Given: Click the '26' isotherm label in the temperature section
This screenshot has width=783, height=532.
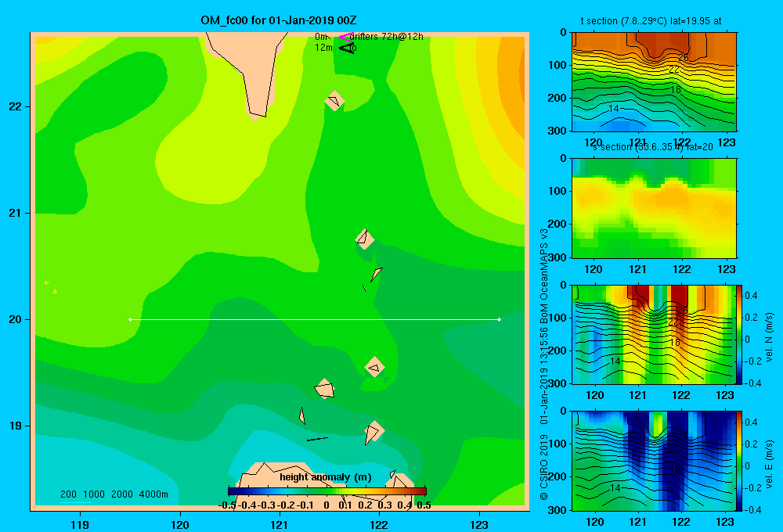Looking at the screenshot, I should [683, 58].
